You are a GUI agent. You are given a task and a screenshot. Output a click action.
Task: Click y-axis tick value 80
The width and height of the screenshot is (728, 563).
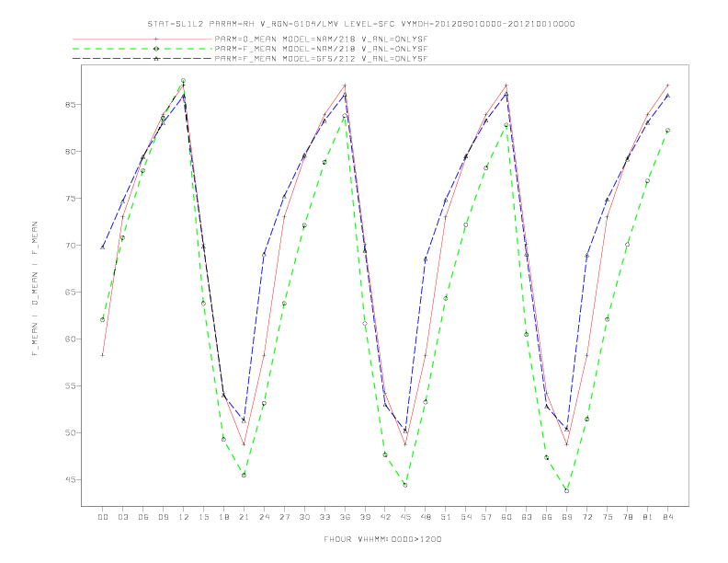pyautogui.click(x=71, y=152)
